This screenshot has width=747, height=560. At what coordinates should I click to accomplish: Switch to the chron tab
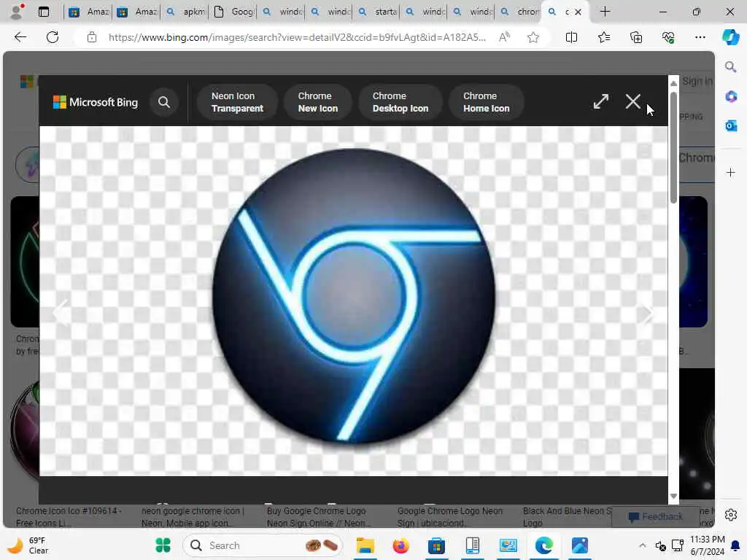pos(519,12)
